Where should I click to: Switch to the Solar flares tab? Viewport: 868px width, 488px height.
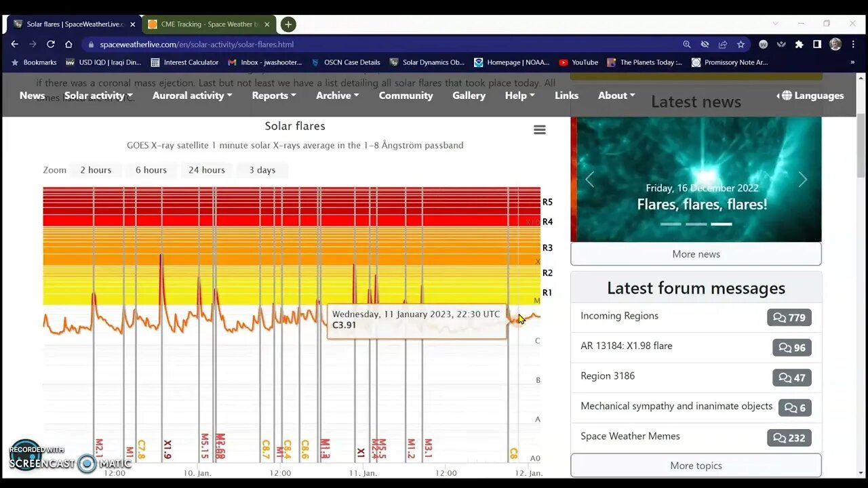click(73, 24)
